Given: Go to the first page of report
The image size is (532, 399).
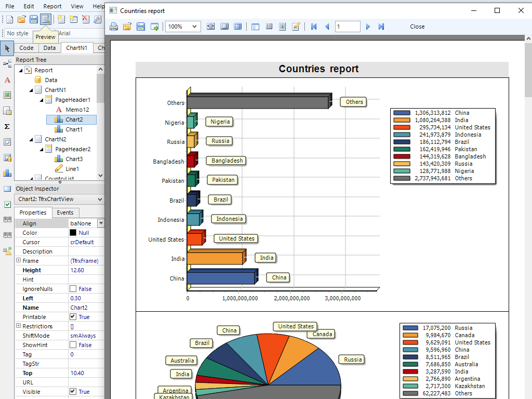Looking at the screenshot, I should click(314, 26).
